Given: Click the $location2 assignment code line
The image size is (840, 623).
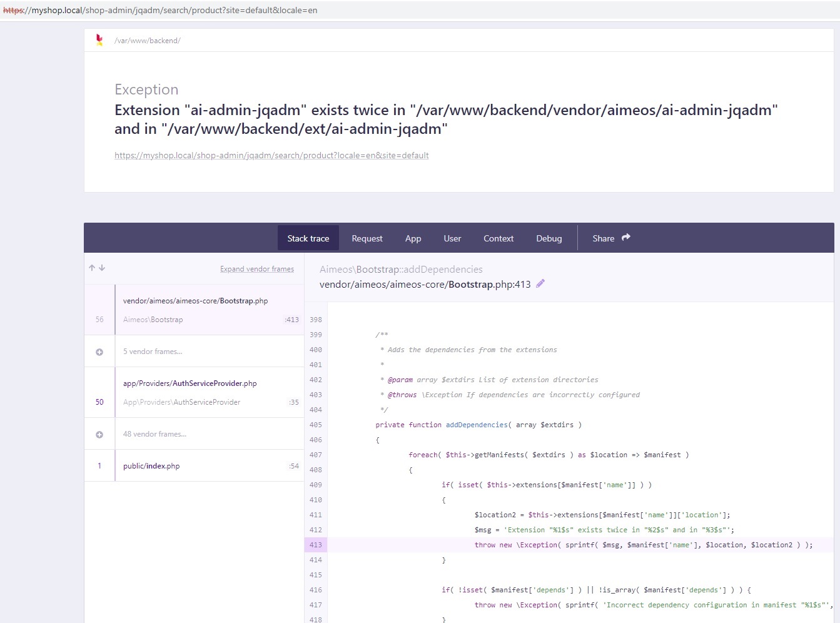Looking at the screenshot, I should coord(602,515).
